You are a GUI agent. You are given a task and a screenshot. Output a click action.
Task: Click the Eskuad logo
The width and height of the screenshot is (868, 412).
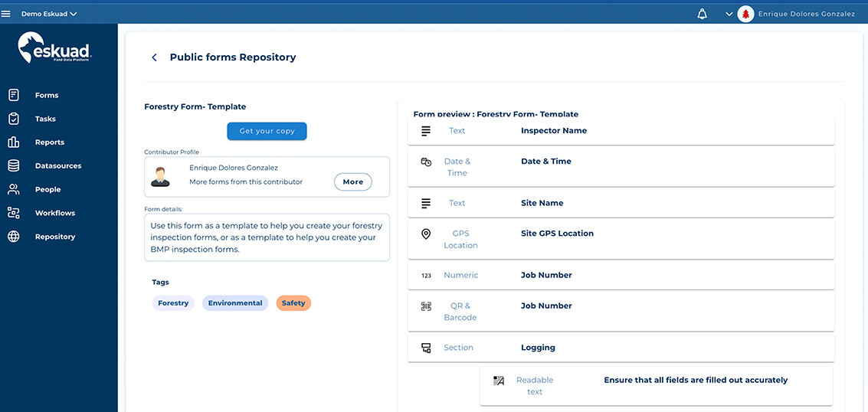coord(55,48)
